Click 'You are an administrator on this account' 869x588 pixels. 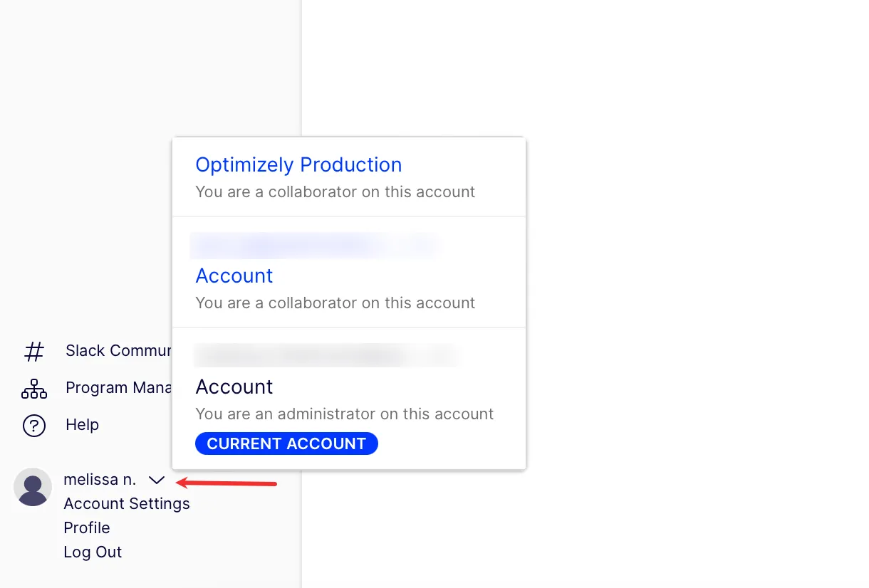pyautogui.click(x=345, y=414)
